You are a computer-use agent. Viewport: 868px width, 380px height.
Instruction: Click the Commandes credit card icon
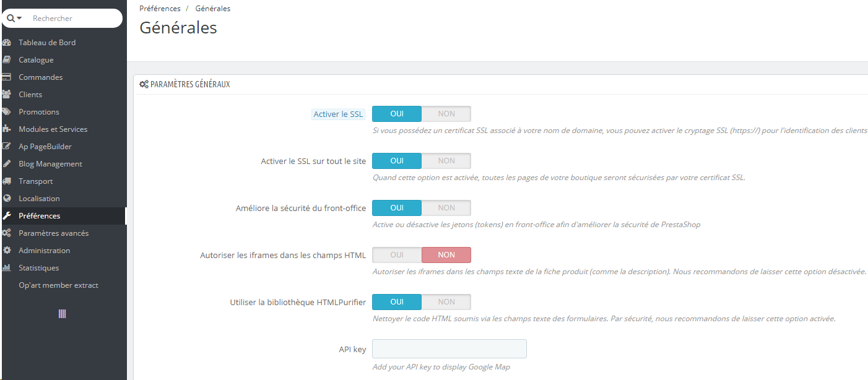pos(7,77)
